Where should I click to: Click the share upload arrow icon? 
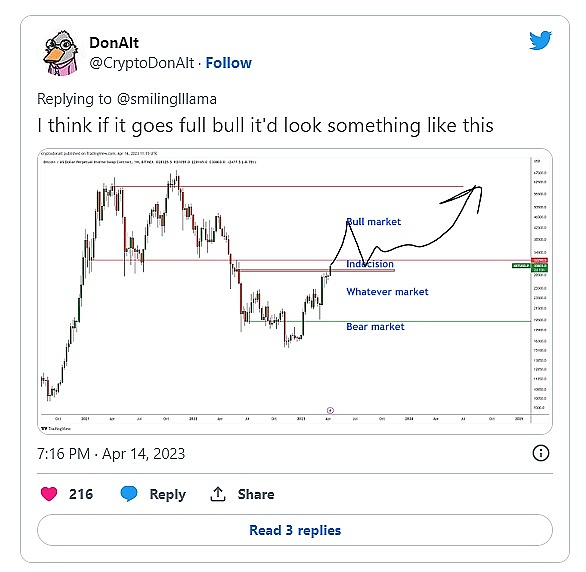point(218,494)
